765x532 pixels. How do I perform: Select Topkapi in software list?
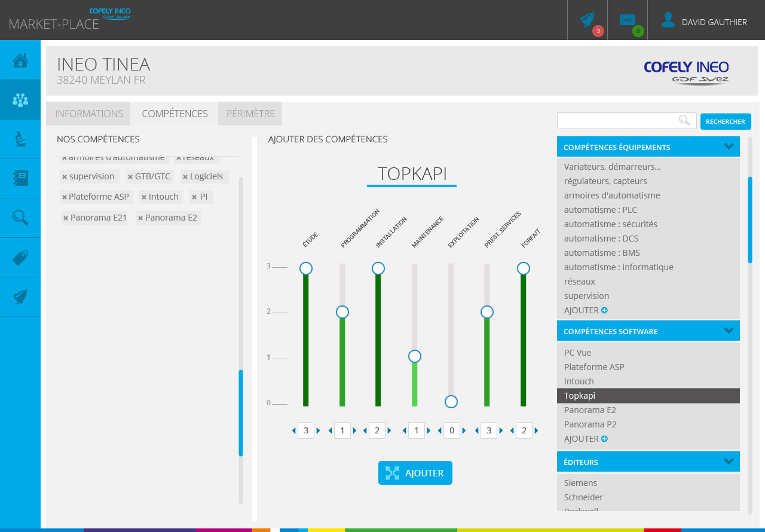pyautogui.click(x=648, y=396)
